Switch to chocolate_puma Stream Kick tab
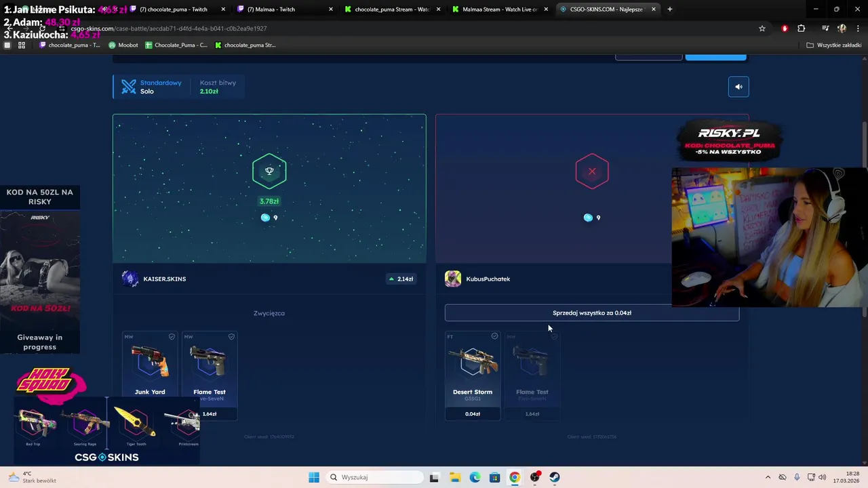The width and height of the screenshot is (868, 488). pos(391,9)
